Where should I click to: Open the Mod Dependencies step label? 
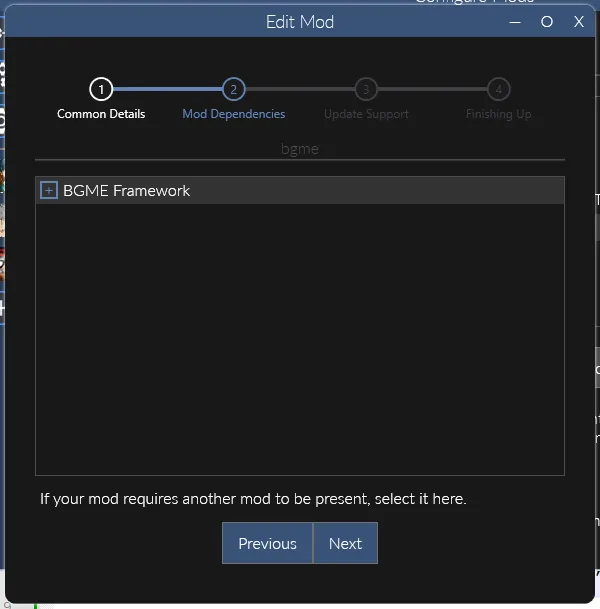click(x=233, y=114)
